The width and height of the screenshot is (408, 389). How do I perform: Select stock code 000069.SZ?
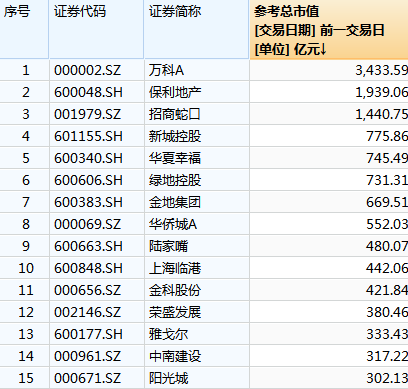tap(87, 224)
